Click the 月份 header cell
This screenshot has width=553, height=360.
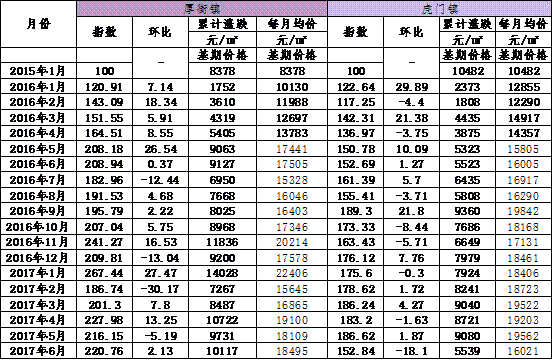pos(38,24)
